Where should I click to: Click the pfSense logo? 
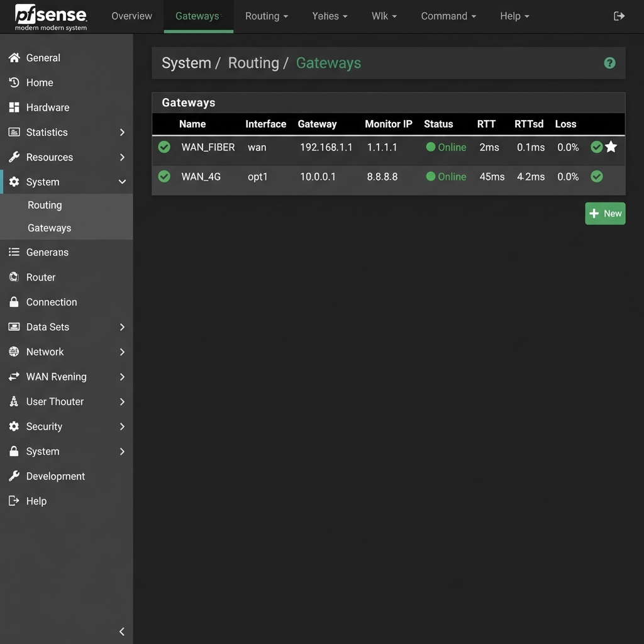click(x=50, y=17)
